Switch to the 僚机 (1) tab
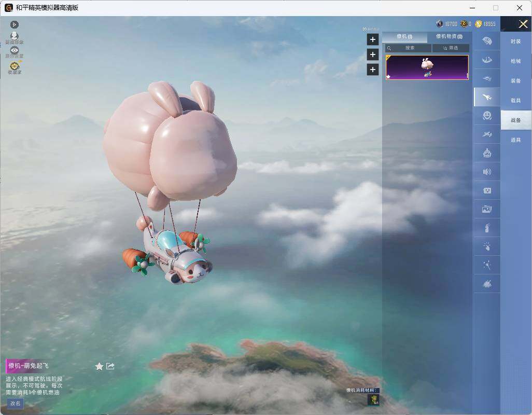532x415 pixels. pyautogui.click(x=404, y=36)
